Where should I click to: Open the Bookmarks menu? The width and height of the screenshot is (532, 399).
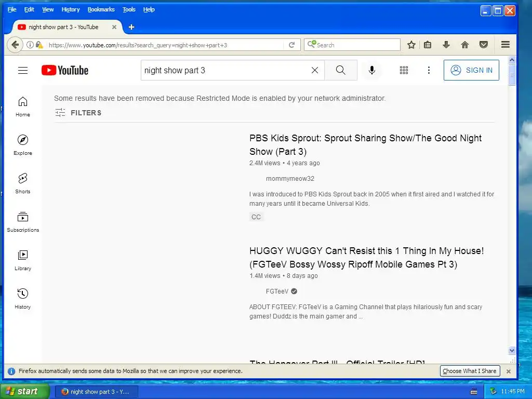101,9
